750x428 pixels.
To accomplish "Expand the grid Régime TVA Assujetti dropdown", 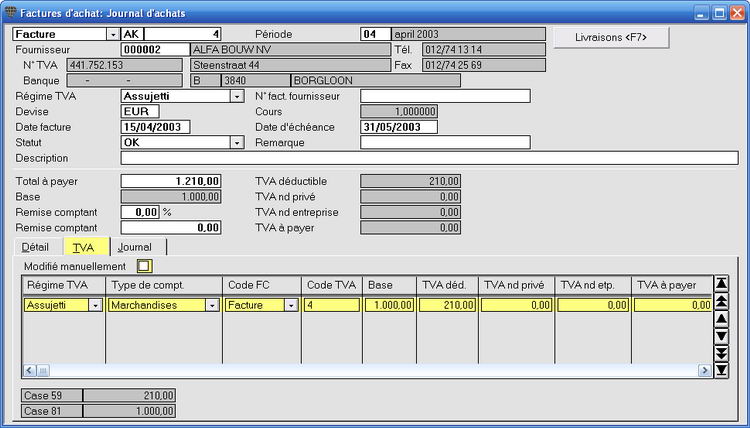I will click(96, 305).
